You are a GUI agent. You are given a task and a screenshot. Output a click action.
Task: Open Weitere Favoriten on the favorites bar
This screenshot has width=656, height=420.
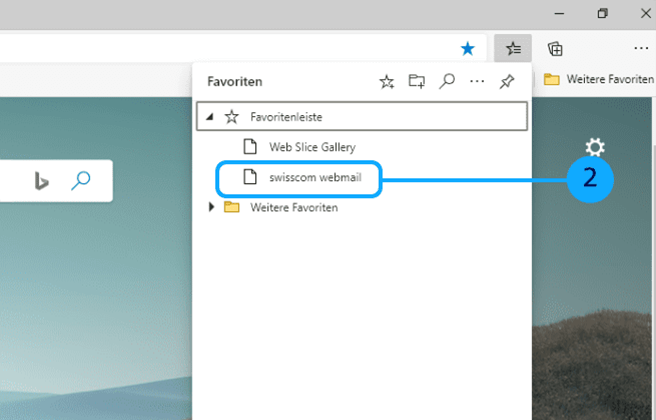click(x=597, y=79)
